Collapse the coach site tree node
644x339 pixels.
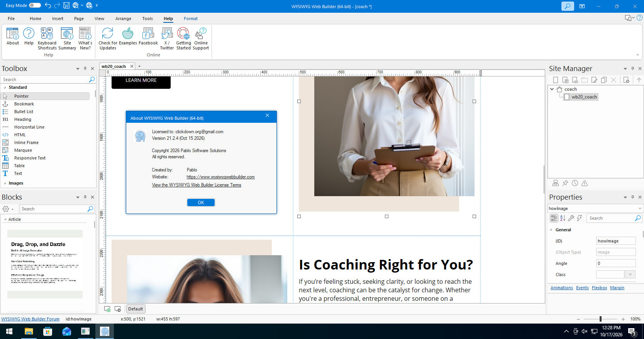pos(552,89)
